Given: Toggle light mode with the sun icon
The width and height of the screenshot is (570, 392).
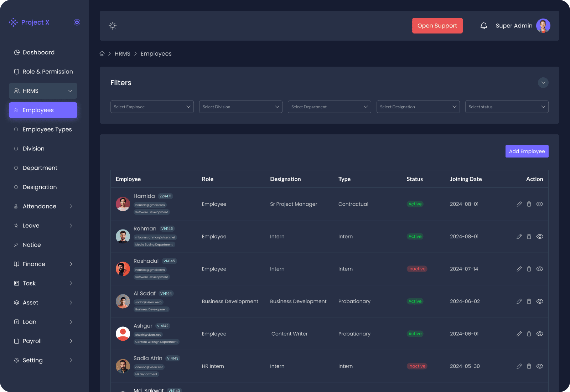Looking at the screenshot, I should [113, 26].
